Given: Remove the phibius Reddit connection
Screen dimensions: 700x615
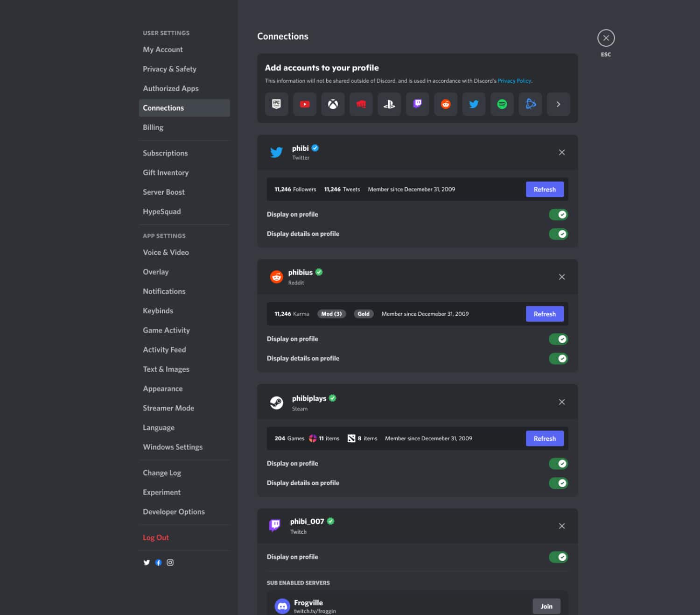Looking at the screenshot, I should 562,277.
